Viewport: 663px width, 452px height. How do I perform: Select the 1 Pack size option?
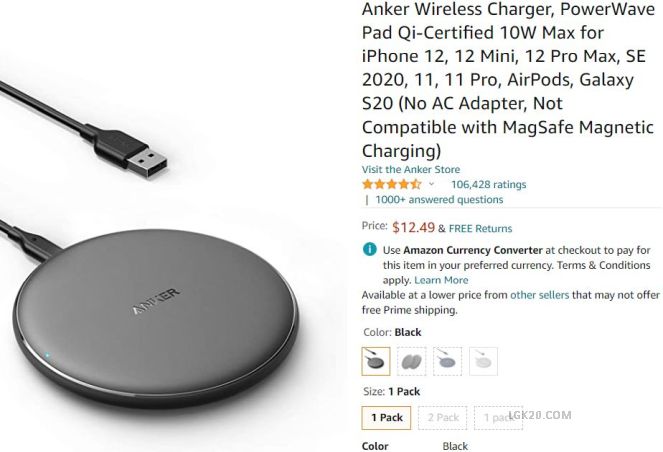(386, 418)
